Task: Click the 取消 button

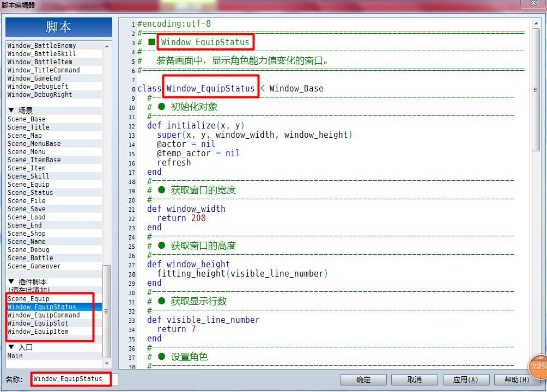Action: click(x=415, y=379)
